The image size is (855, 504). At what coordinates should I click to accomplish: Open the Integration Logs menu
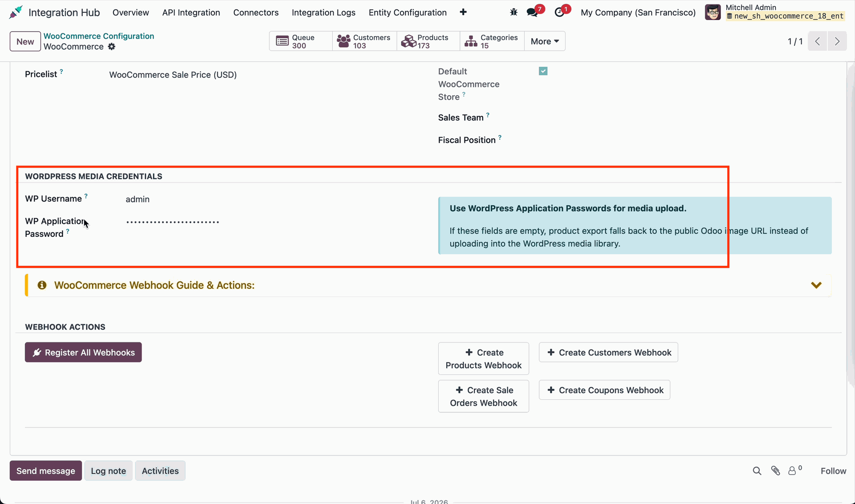(x=324, y=12)
